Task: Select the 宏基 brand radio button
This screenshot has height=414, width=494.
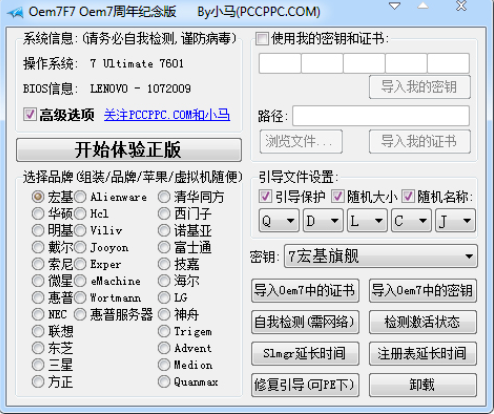Action: pyautogui.click(x=38, y=197)
